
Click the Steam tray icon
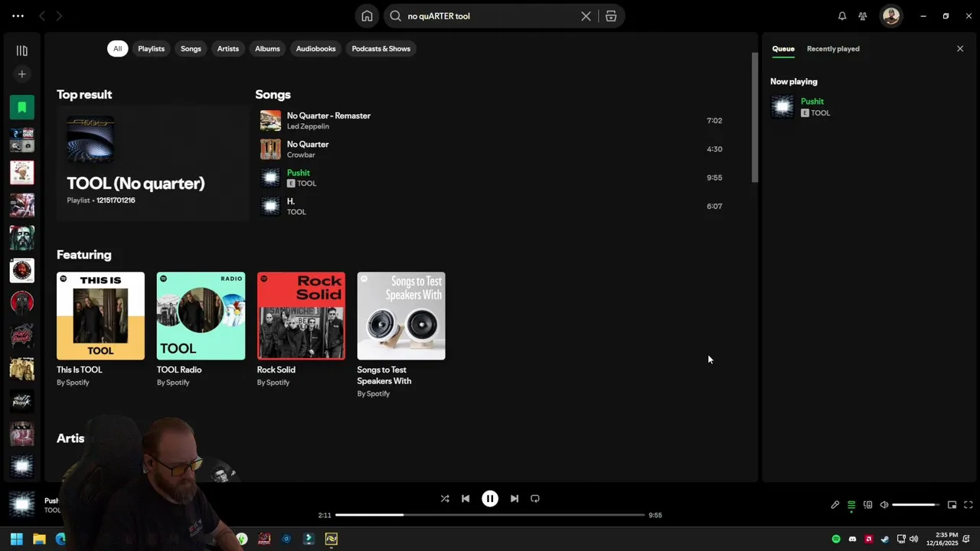coord(885,540)
